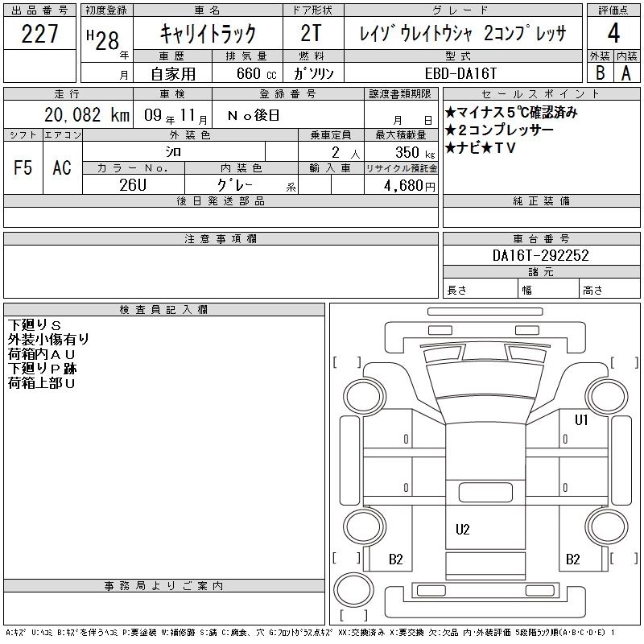Select inspector note 荷箱上部Ｕ
Image resolution: width=644 pixels, height=644 pixels.
(x=42, y=383)
